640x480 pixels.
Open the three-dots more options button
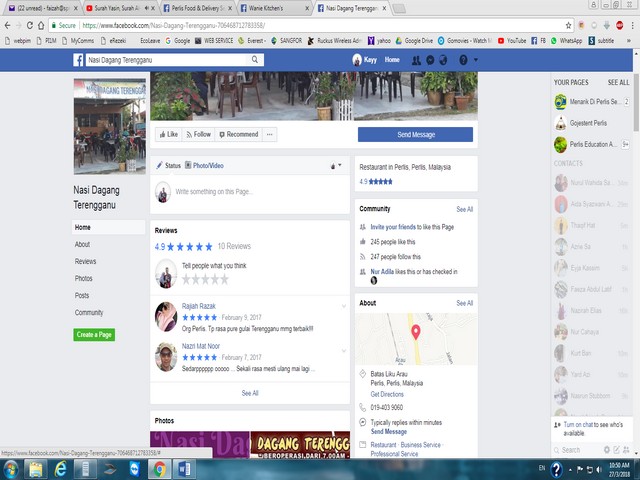click(270, 134)
